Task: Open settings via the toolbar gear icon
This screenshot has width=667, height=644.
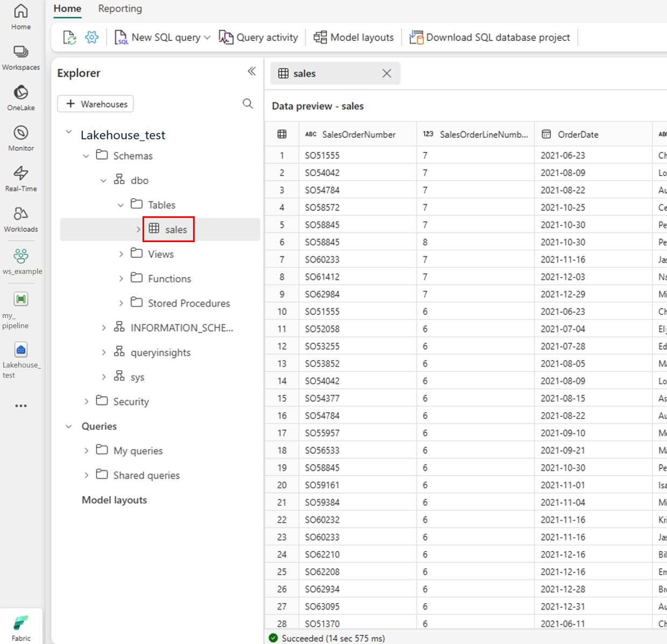Action: (92, 38)
